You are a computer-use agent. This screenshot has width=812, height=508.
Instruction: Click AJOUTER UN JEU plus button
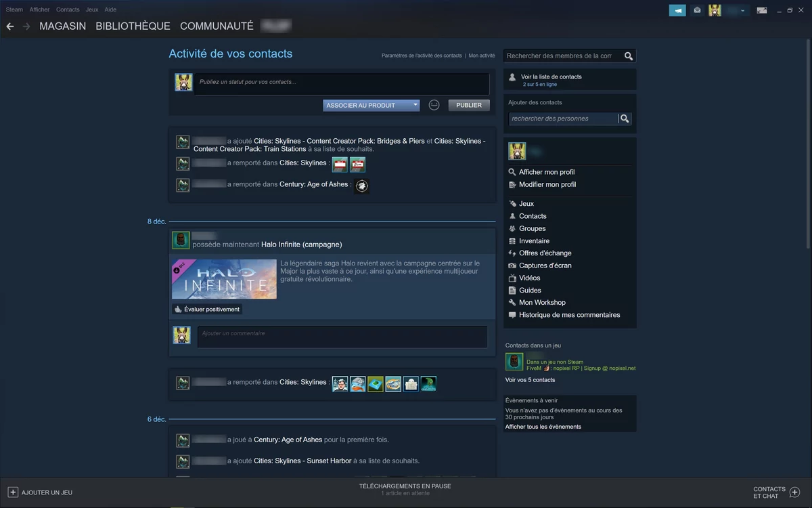tap(13, 492)
